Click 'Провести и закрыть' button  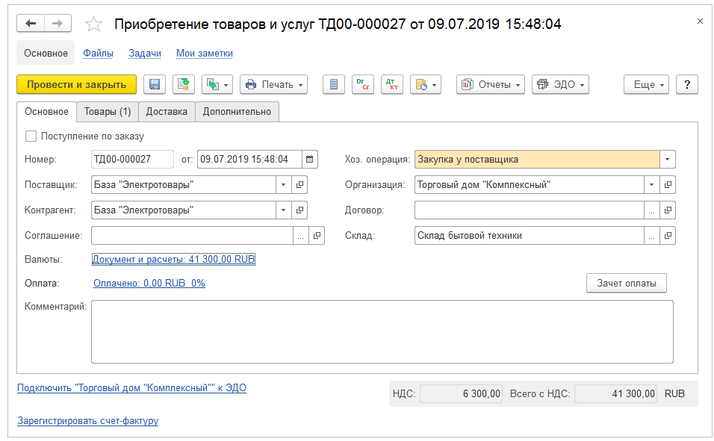point(77,85)
